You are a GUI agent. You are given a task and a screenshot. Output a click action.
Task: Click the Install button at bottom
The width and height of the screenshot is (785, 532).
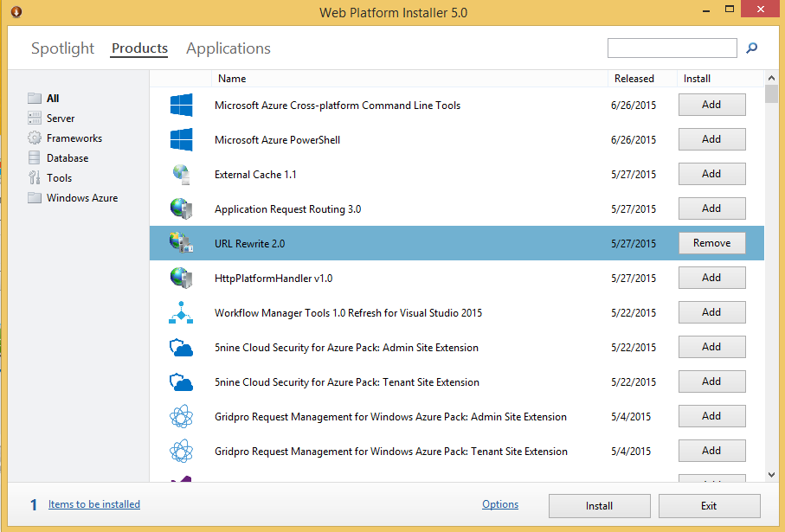[599, 505]
